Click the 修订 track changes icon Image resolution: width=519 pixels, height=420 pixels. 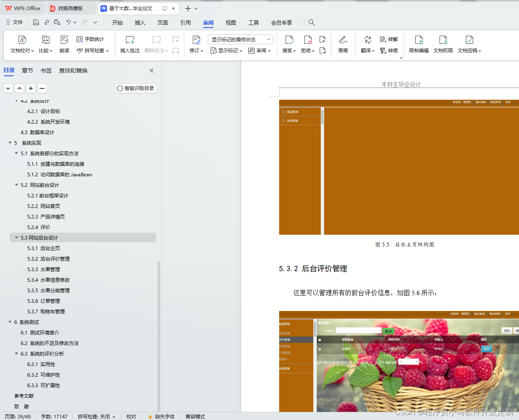click(196, 40)
